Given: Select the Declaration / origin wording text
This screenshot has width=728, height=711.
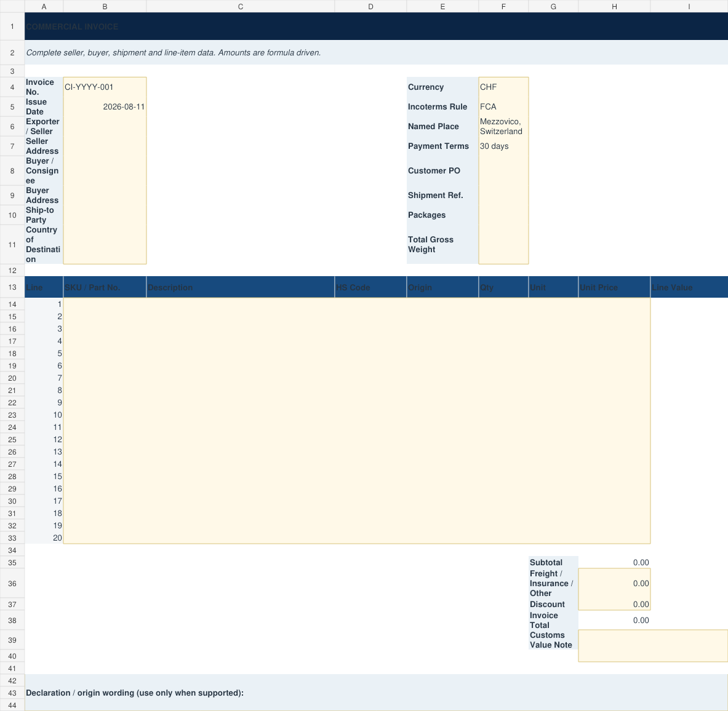Looking at the screenshot, I should 135,693.
